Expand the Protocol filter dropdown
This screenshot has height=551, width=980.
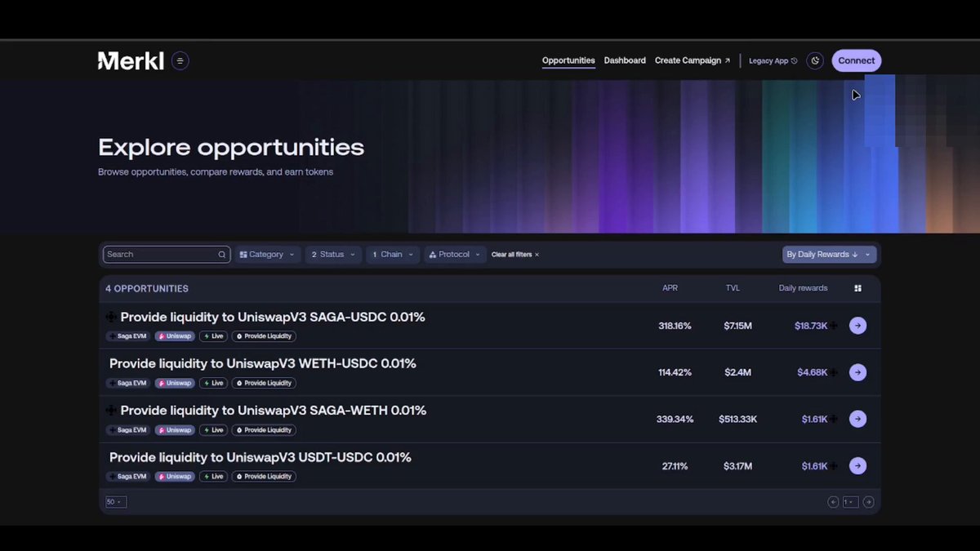pos(456,255)
